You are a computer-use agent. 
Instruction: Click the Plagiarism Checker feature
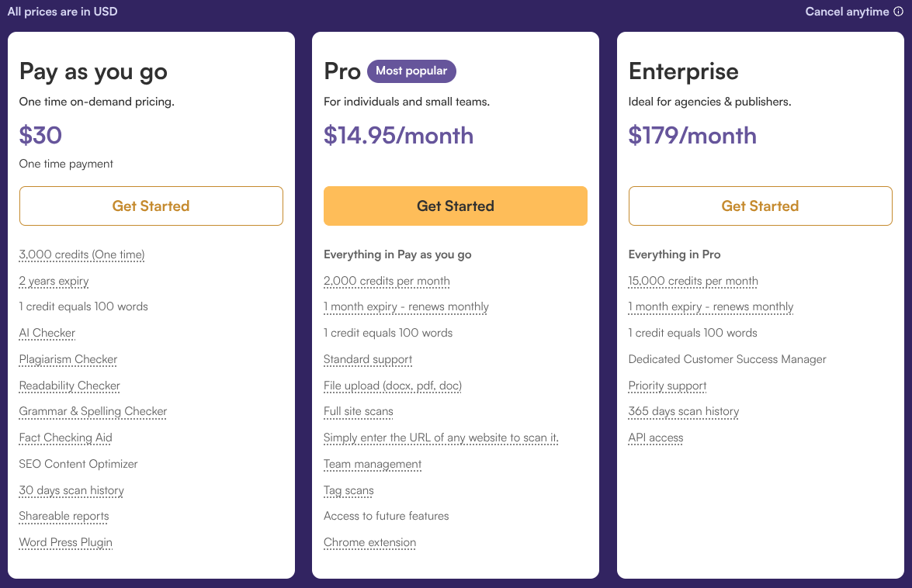(68, 359)
